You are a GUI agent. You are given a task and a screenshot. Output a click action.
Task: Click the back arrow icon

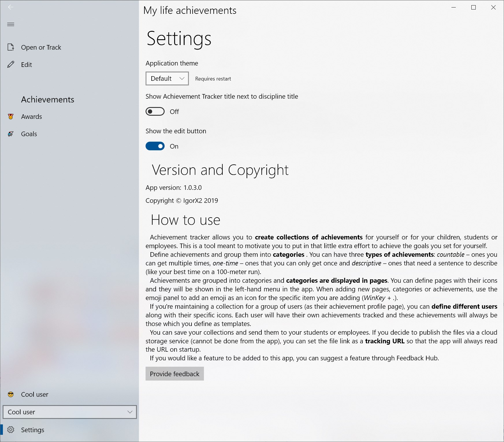click(x=11, y=7)
